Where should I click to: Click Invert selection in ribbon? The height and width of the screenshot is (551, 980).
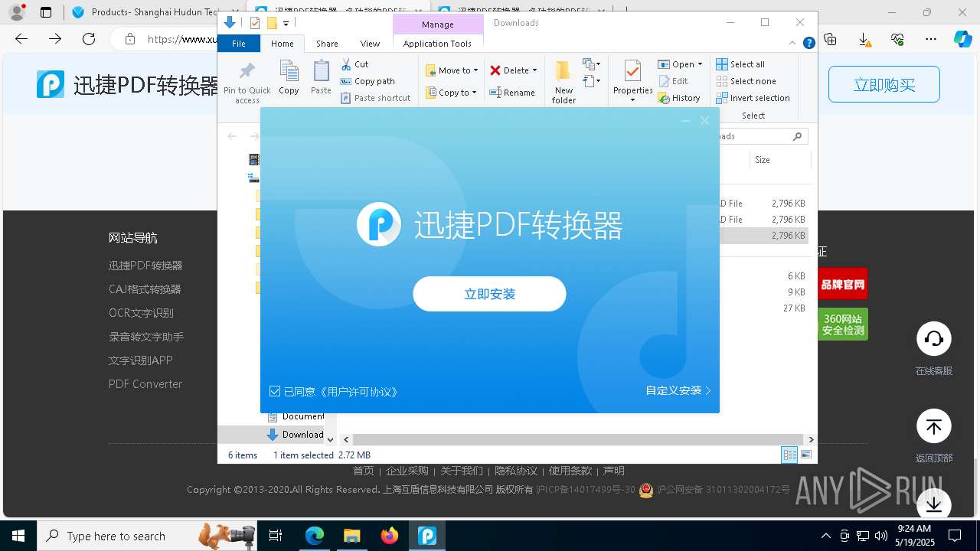tap(753, 98)
